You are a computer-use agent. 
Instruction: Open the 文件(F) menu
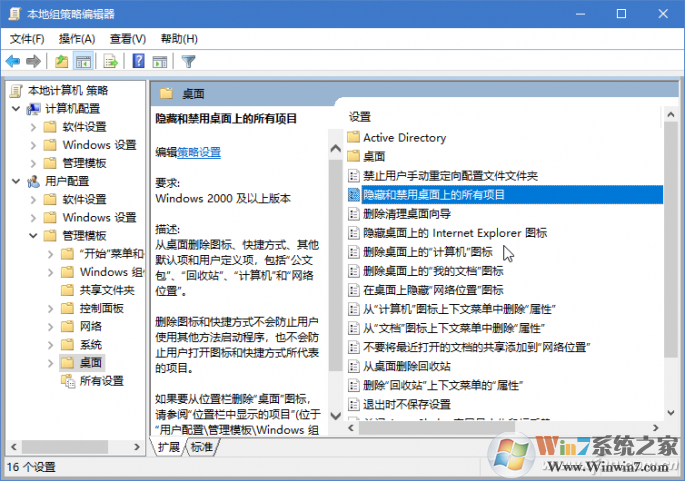coord(27,39)
